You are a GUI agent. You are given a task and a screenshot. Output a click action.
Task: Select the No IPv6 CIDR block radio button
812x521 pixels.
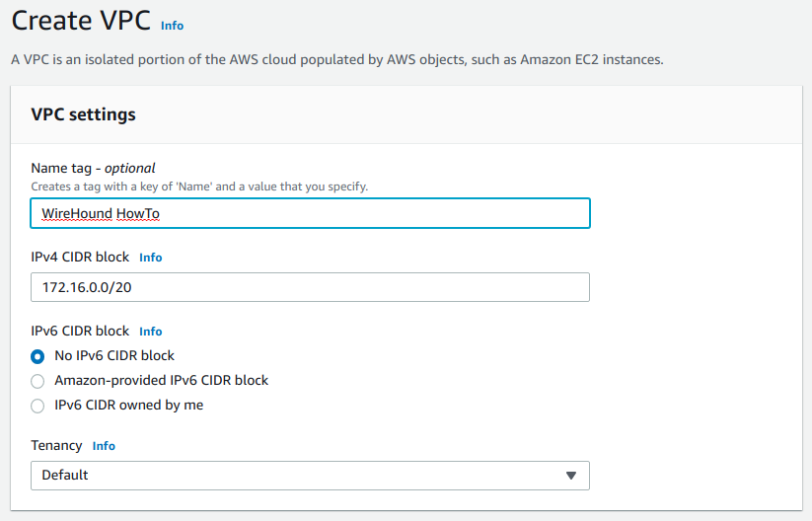tap(37, 356)
